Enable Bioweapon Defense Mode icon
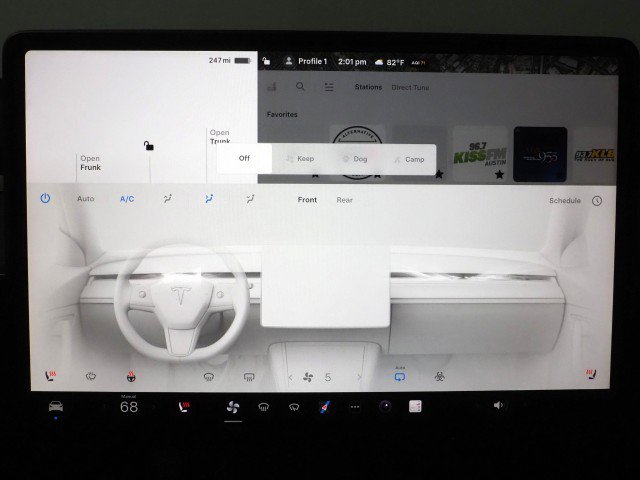The width and height of the screenshot is (640, 480). click(439, 377)
